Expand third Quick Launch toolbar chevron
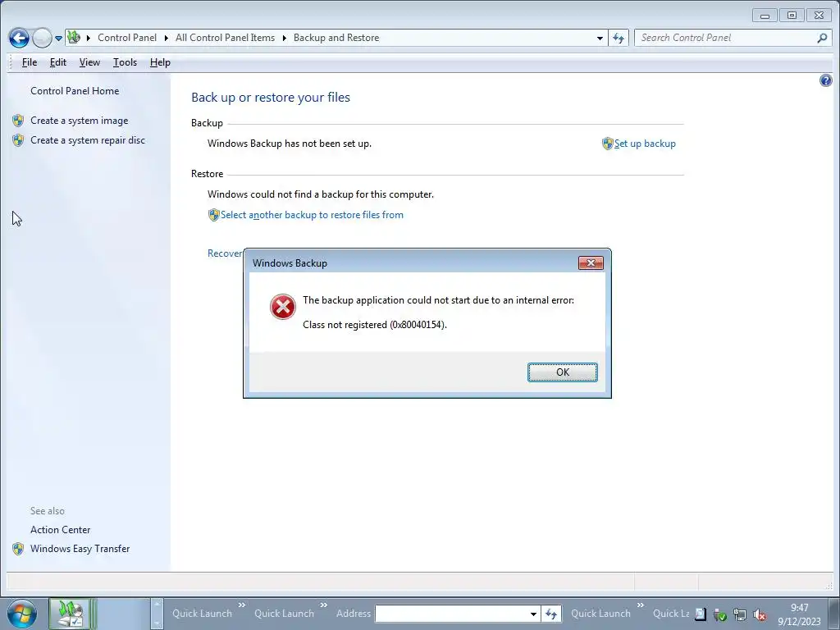This screenshot has height=630, width=840. 640,605
